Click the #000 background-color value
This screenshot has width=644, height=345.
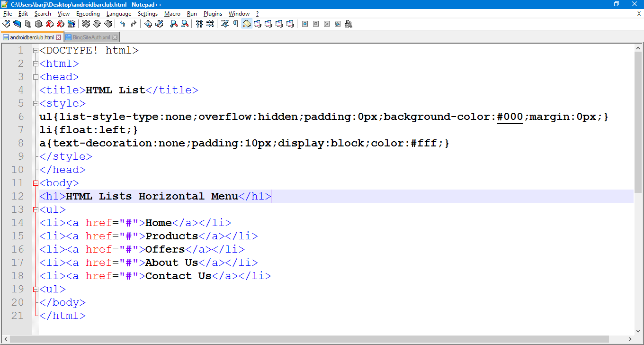pos(509,117)
